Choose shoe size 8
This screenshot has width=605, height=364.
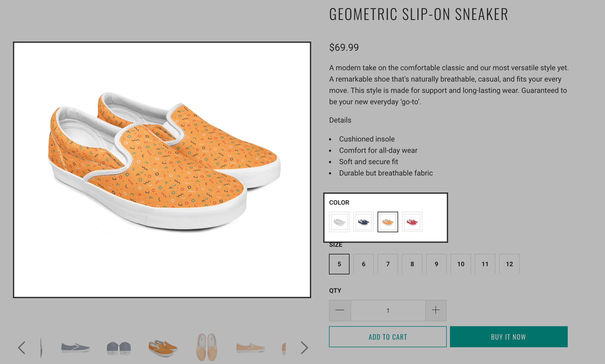pos(412,264)
